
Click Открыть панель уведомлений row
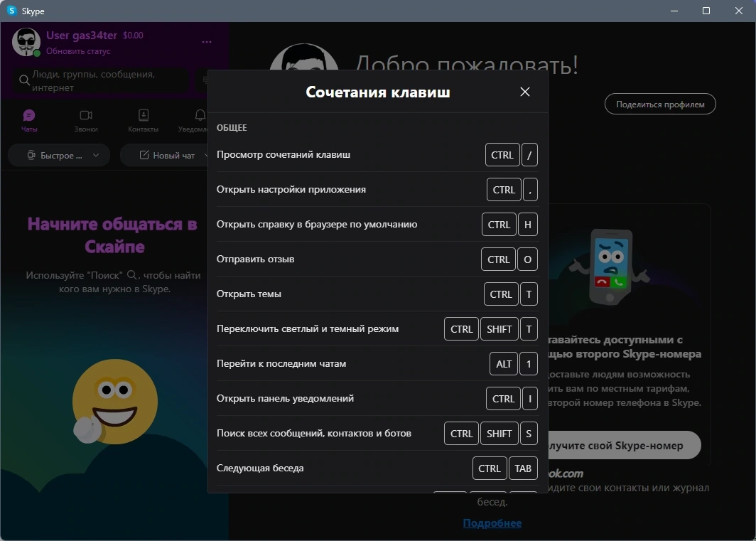(377, 398)
